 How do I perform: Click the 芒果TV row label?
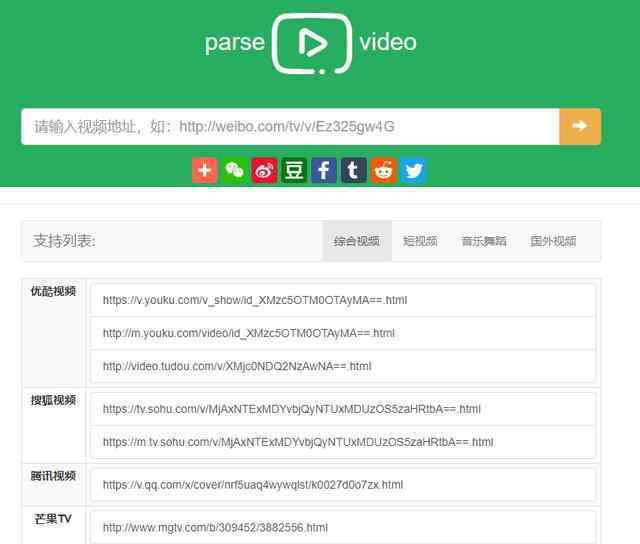click(53, 519)
